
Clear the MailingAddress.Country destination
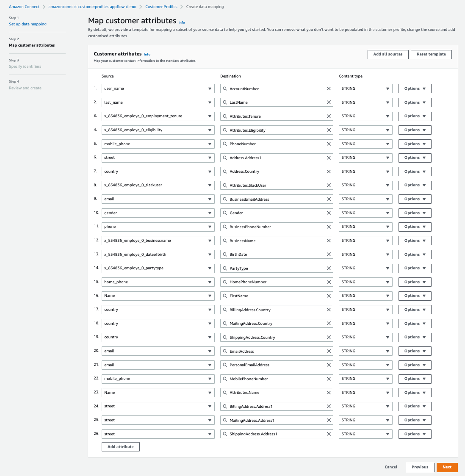[x=329, y=323]
